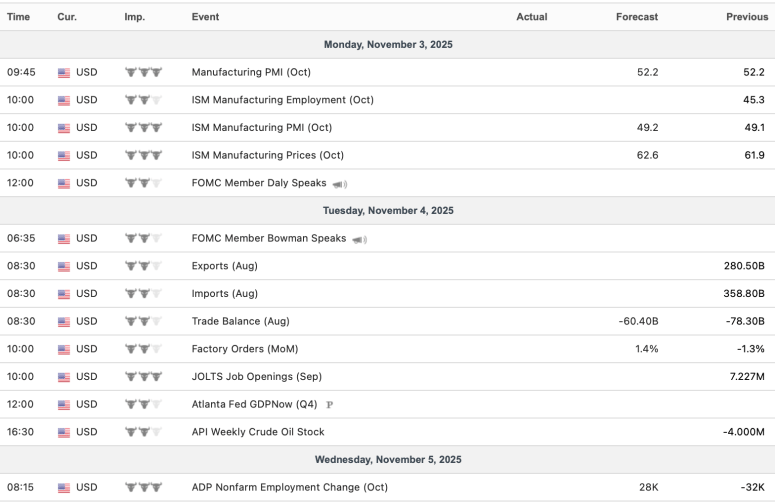Image resolution: width=775 pixels, height=504 pixels.
Task: Open the ISM Manufacturing PMI (Oct) event
Action: point(261,128)
